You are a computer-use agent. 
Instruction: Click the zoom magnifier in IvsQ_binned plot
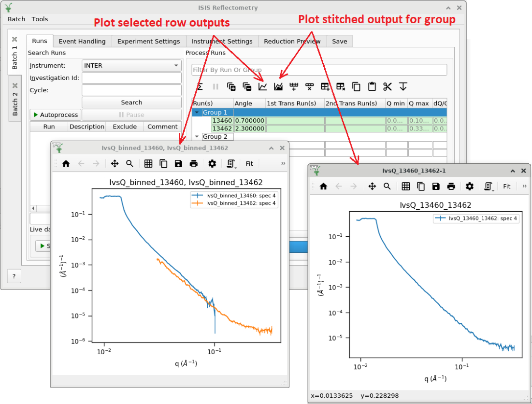tap(129, 164)
